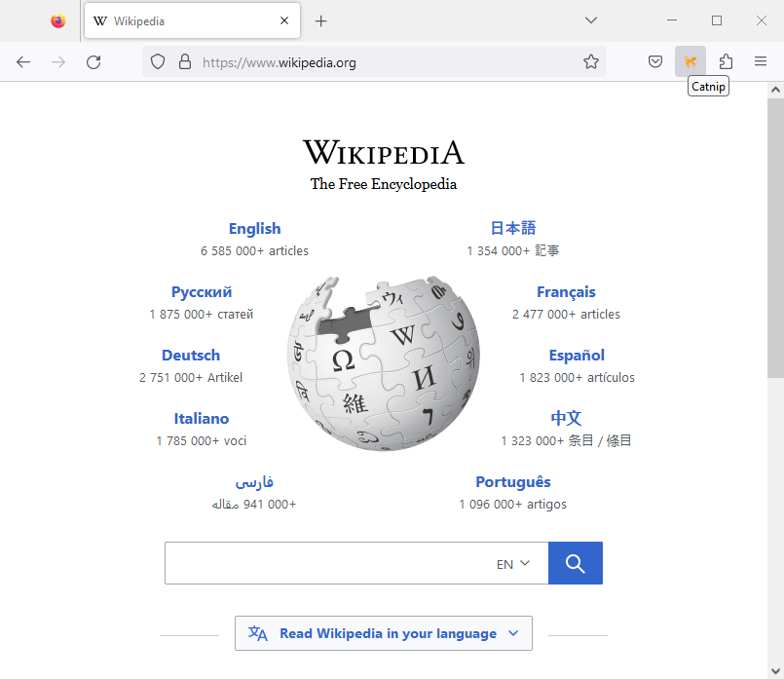This screenshot has height=679, width=784.
Task: Click the Firefox logo icon
Action: (58, 20)
